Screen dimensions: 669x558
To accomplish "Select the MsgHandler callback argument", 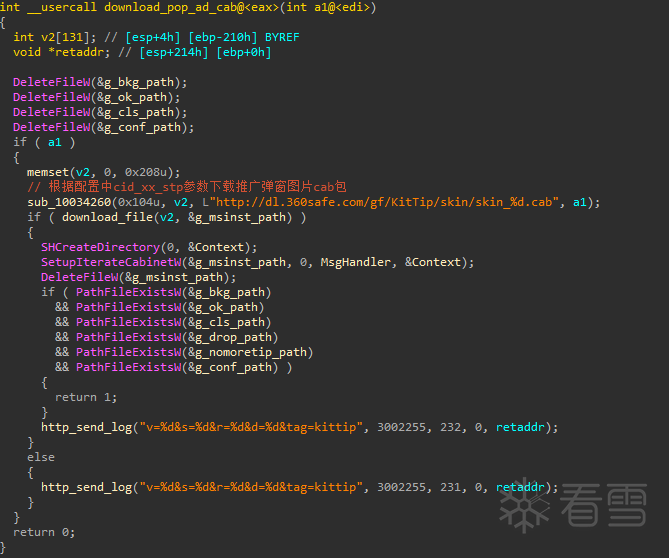I will pos(355,262).
